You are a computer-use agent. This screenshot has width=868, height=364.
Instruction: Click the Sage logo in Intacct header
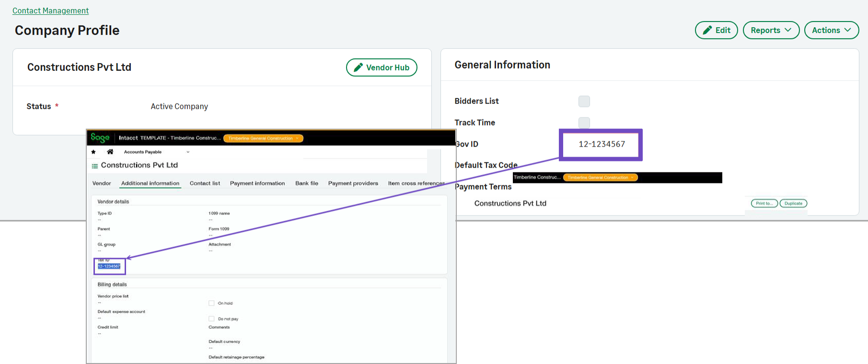[x=100, y=138]
